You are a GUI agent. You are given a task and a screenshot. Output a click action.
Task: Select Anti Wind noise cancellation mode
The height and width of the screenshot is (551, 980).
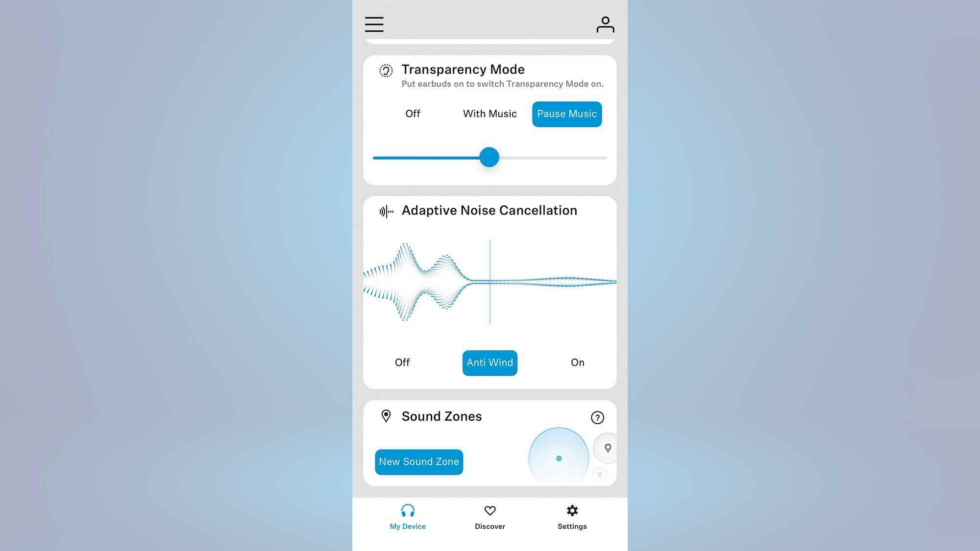(x=490, y=362)
